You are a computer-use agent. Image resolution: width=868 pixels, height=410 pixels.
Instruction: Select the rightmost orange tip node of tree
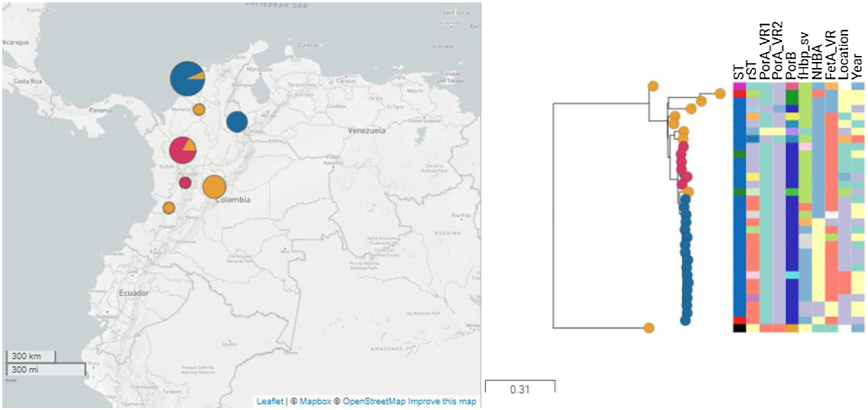click(720, 94)
